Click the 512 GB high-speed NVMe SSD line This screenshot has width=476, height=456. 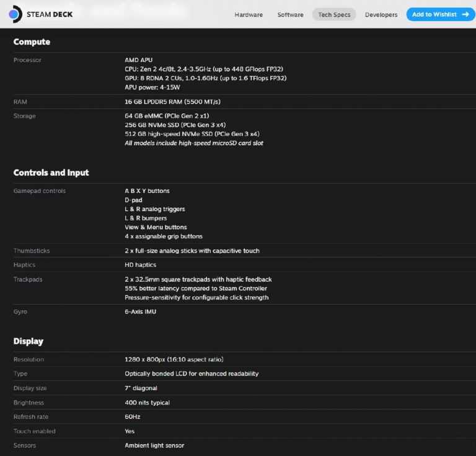point(192,134)
